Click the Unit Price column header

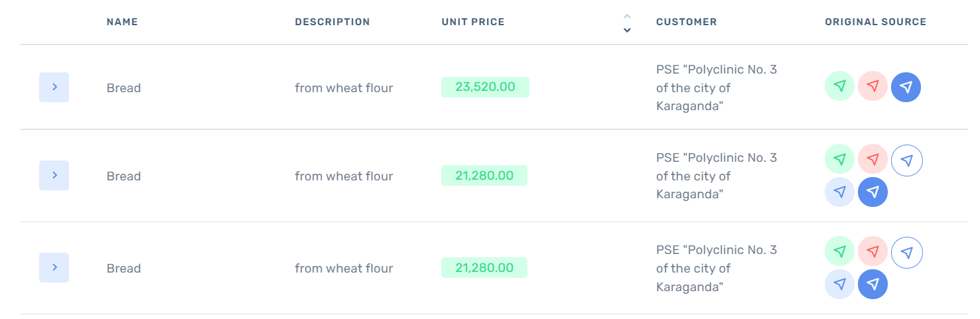(473, 22)
